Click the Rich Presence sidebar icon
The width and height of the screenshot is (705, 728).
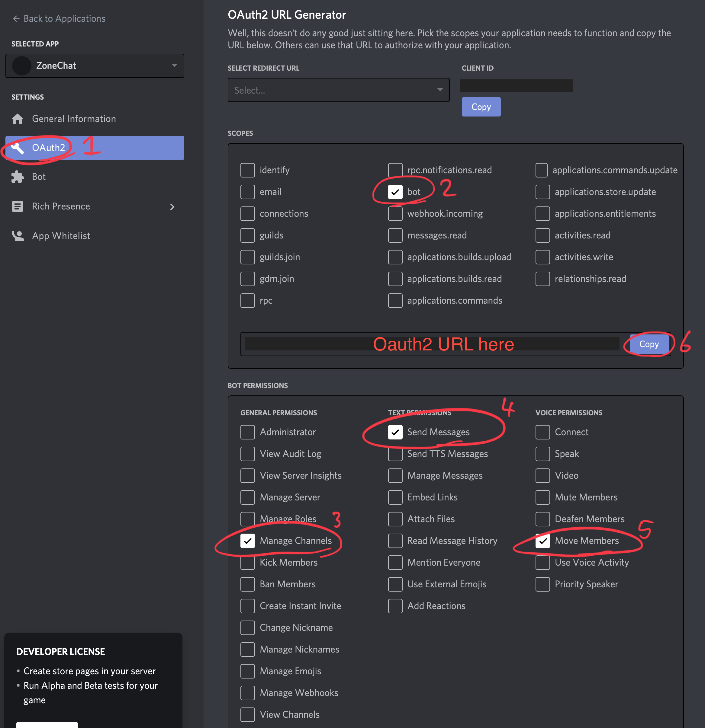[18, 207]
